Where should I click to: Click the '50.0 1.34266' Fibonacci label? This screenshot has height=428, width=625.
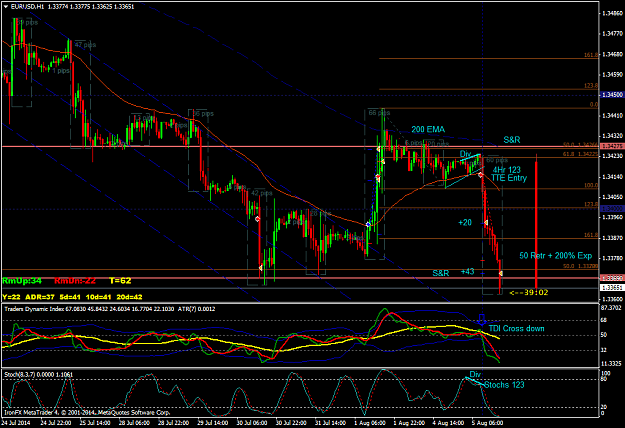pyautogui.click(x=580, y=145)
